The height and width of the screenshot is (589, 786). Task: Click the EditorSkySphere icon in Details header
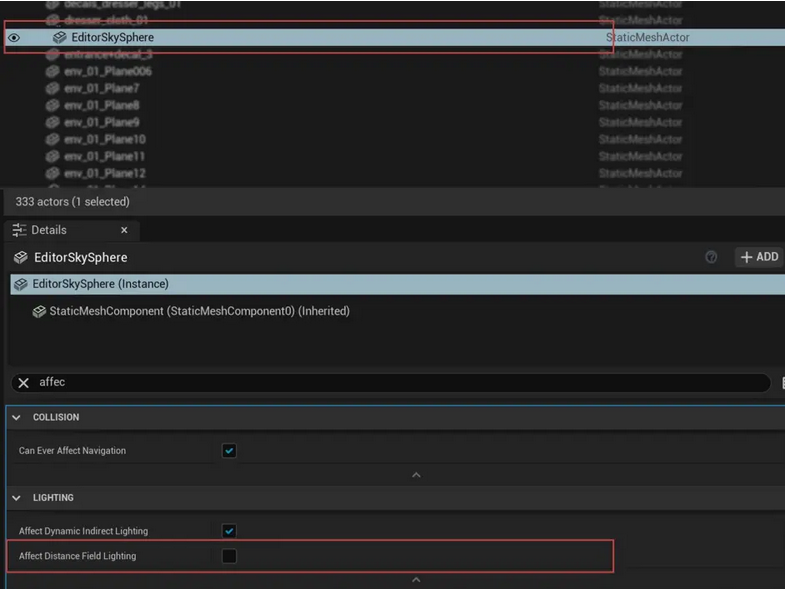pyautogui.click(x=21, y=257)
